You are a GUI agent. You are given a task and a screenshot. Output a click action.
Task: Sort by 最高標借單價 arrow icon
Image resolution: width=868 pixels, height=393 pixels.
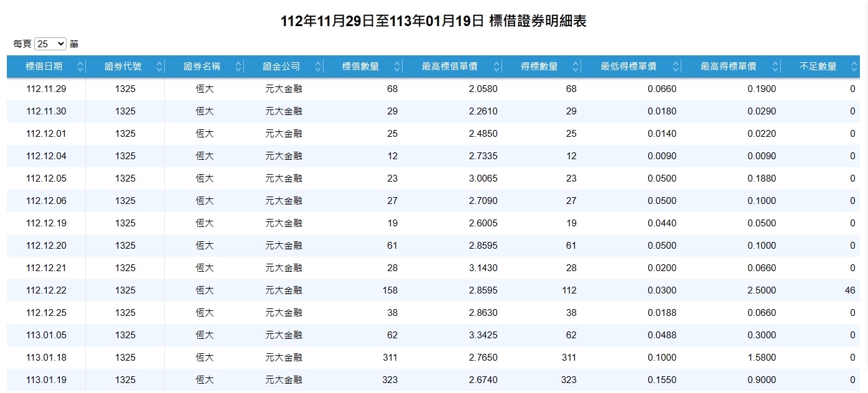(x=497, y=67)
